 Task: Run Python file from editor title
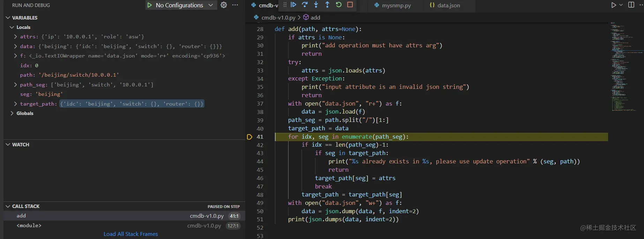tap(614, 5)
